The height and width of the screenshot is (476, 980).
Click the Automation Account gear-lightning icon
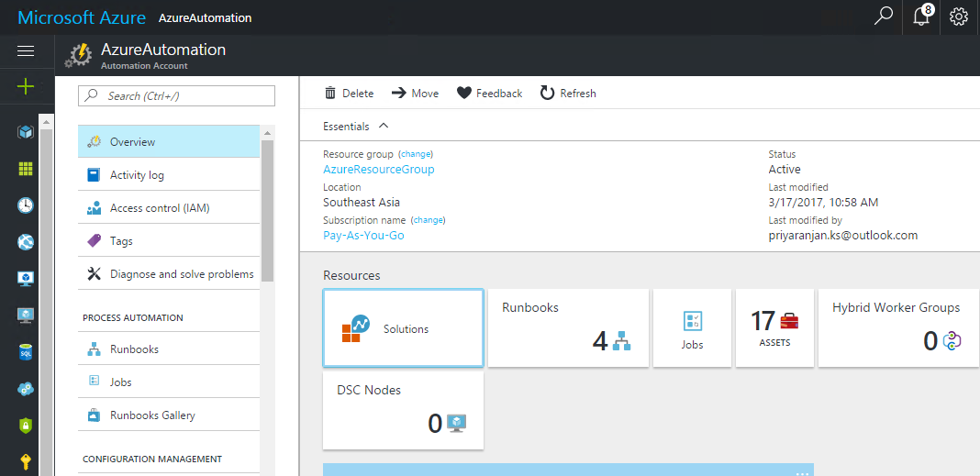pos(79,56)
